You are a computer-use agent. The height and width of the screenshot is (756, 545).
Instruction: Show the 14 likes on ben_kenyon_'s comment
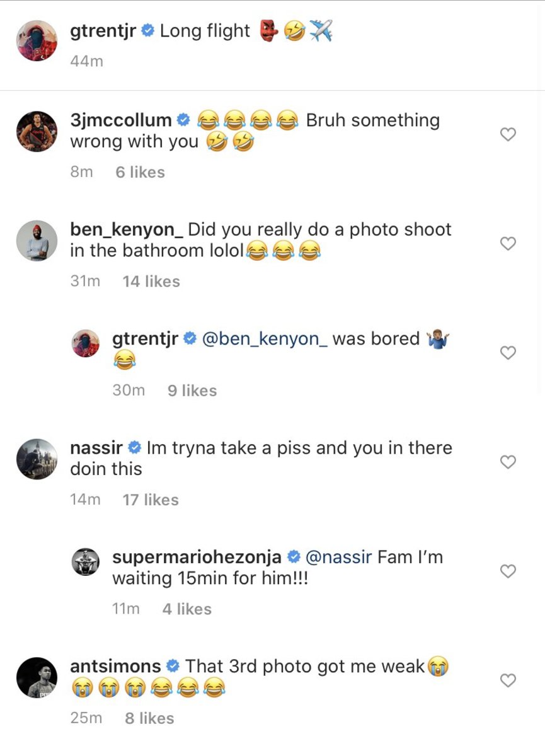[151, 282]
